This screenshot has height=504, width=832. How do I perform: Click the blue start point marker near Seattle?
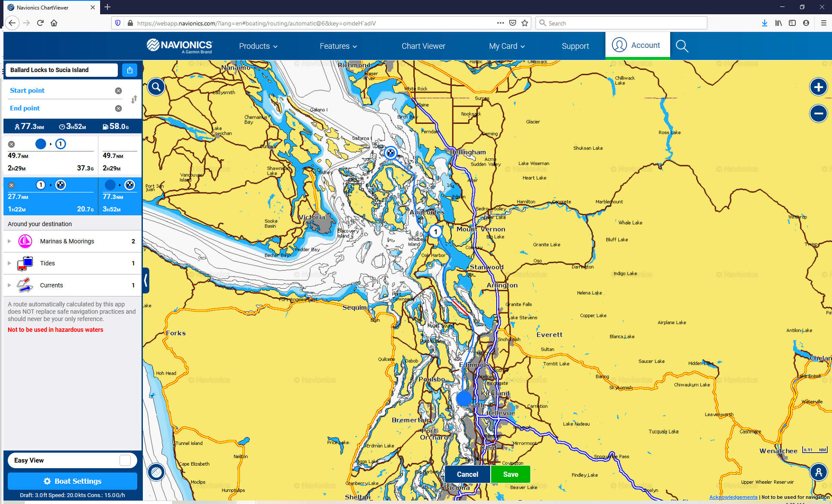click(464, 399)
